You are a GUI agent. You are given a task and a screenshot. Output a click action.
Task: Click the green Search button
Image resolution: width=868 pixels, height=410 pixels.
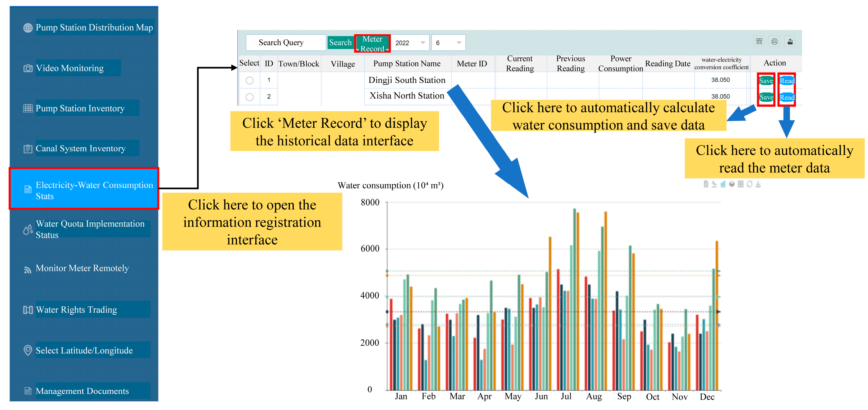[340, 42]
